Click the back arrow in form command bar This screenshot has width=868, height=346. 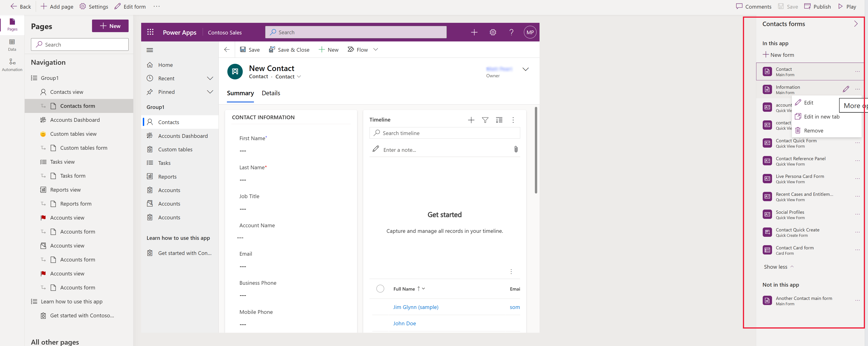pyautogui.click(x=227, y=50)
